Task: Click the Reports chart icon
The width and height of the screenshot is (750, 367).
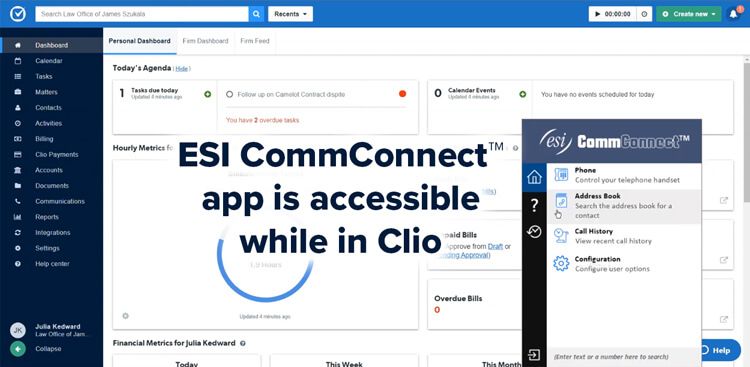Action: coord(18,217)
